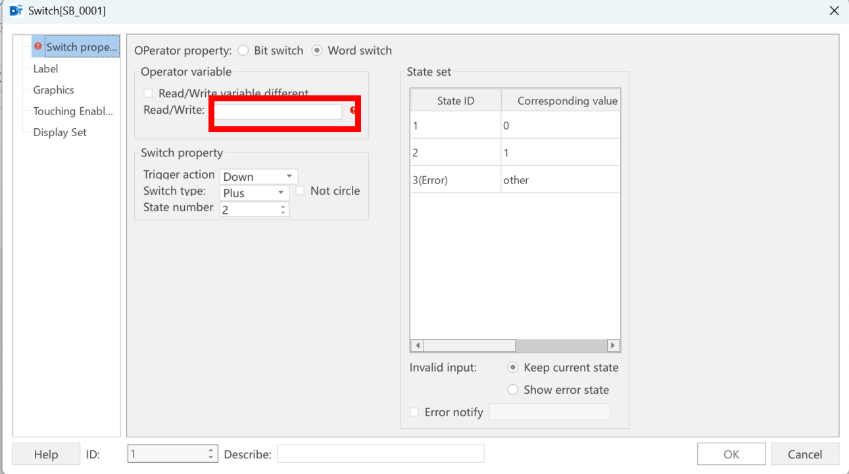Enable Read/Write variable different checkbox
The height and width of the screenshot is (474, 849).
click(x=148, y=93)
